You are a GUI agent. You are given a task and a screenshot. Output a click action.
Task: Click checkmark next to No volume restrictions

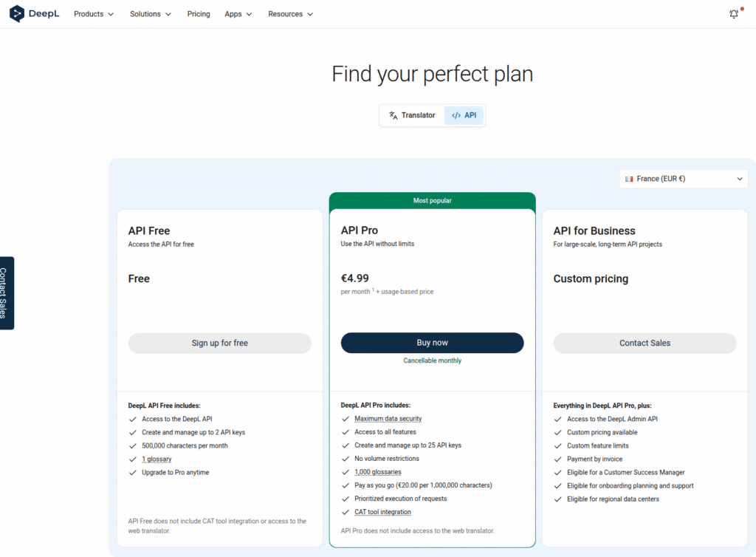click(x=345, y=459)
